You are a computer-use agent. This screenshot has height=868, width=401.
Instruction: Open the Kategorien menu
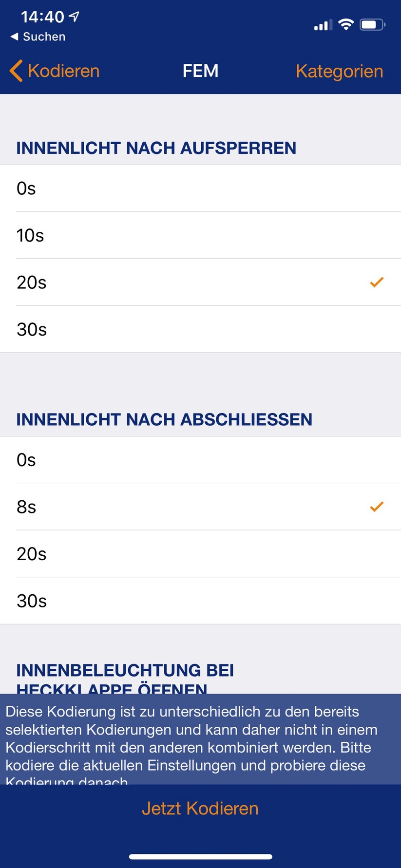(339, 71)
